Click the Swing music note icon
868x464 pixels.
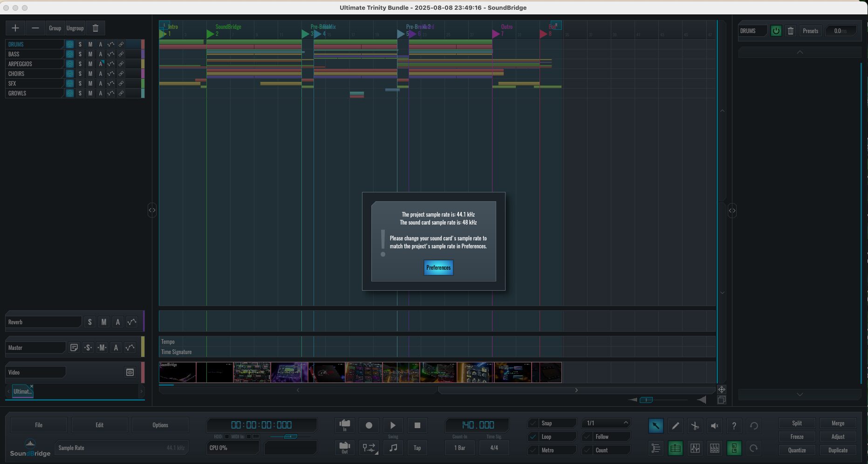[393, 448]
